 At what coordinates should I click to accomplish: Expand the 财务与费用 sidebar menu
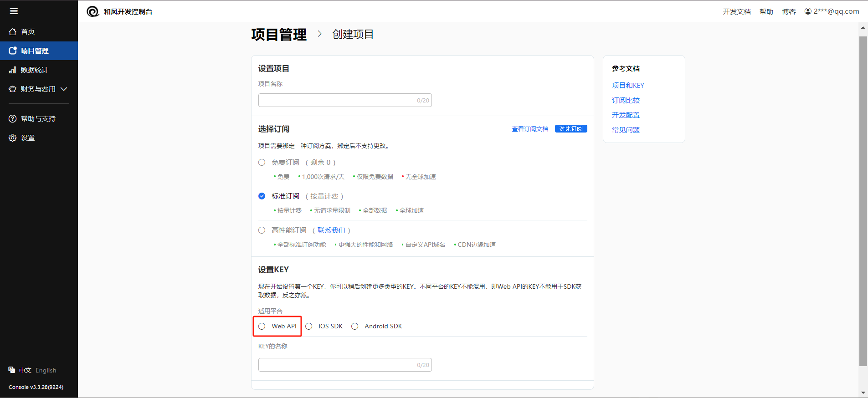tap(38, 89)
